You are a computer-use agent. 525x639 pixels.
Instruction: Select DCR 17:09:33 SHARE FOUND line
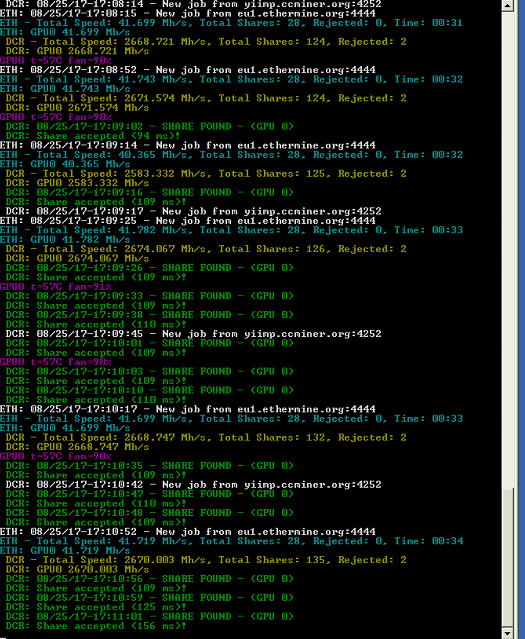coord(150,296)
